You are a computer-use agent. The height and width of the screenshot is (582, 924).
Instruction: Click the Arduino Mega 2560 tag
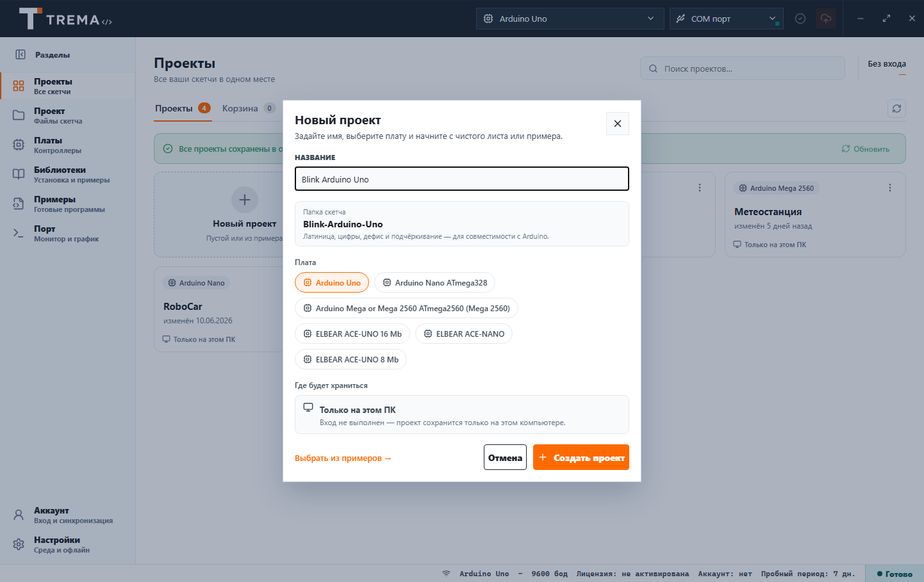click(x=776, y=188)
